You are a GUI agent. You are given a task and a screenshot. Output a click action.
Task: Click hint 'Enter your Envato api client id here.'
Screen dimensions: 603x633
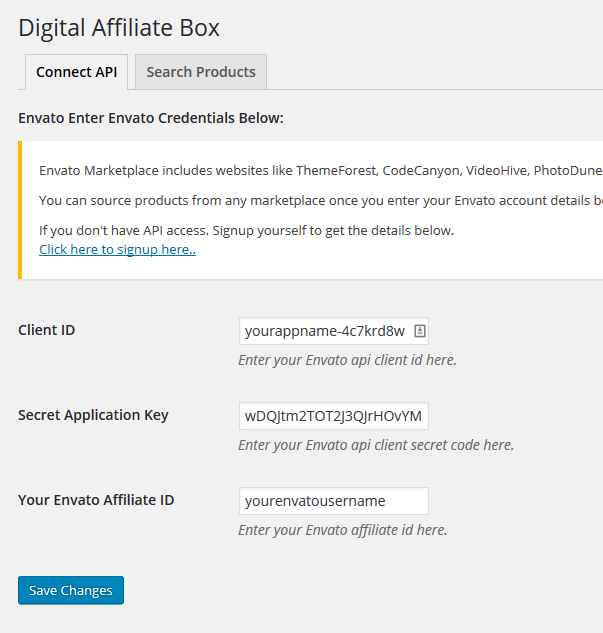point(348,360)
